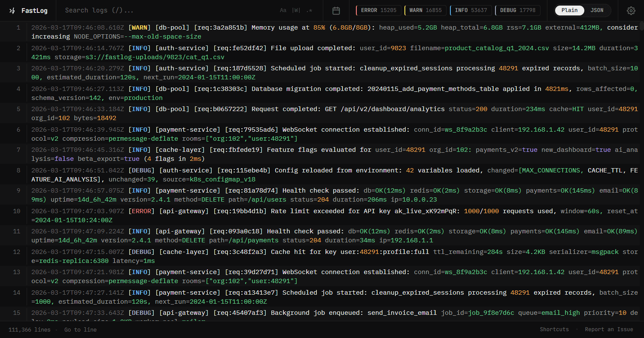Viewport: 644px width, 338px height.
Task: Toggle the WARN level filter
Action: pos(425,11)
